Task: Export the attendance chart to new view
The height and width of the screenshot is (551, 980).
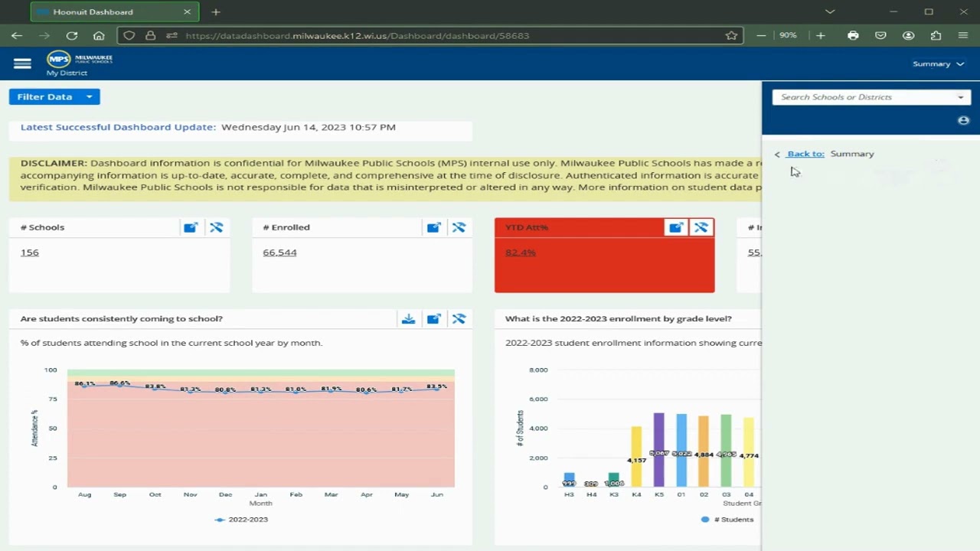Action: [x=433, y=319]
